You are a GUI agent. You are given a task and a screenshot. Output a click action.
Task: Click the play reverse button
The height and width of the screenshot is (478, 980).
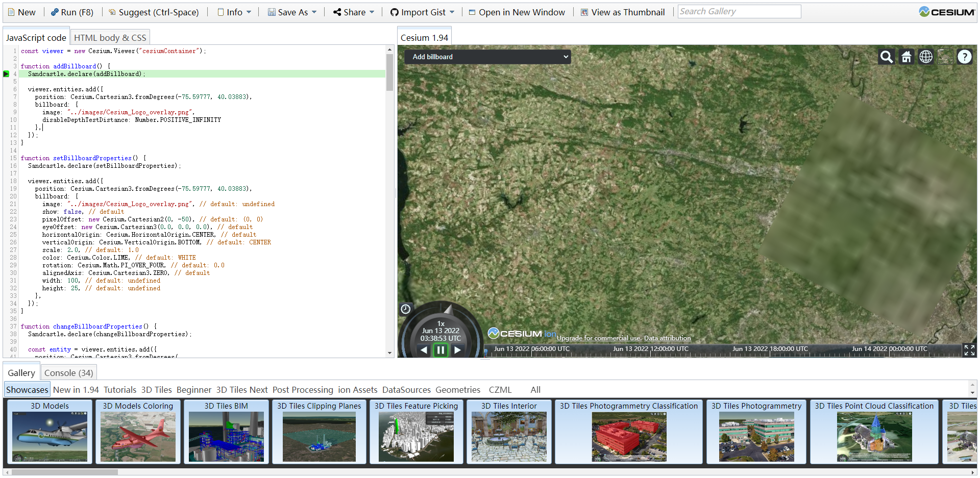(x=424, y=350)
